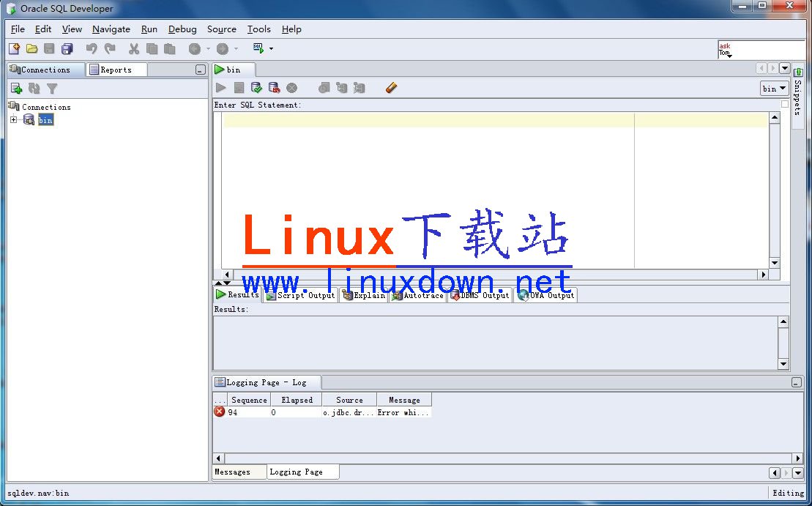Image resolution: width=812 pixels, height=506 pixels.
Task: Click the Elapsed column header
Action: (297, 400)
